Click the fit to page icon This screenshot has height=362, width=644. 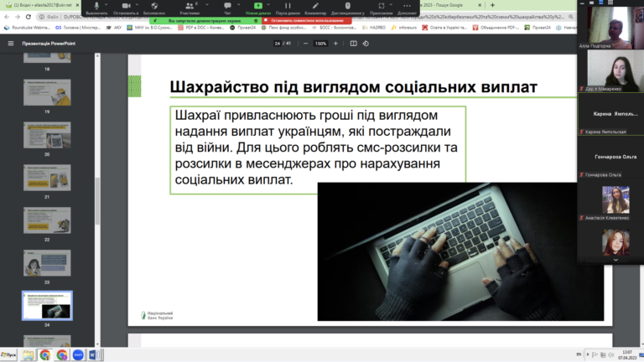pos(353,44)
